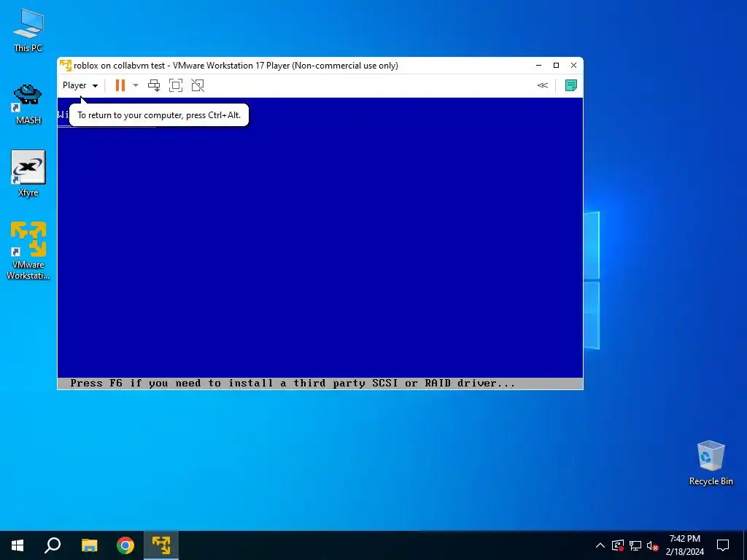Minimize the VMware Player window
Image resolution: width=747 pixels, height=560 pixels.
[539, 65]
